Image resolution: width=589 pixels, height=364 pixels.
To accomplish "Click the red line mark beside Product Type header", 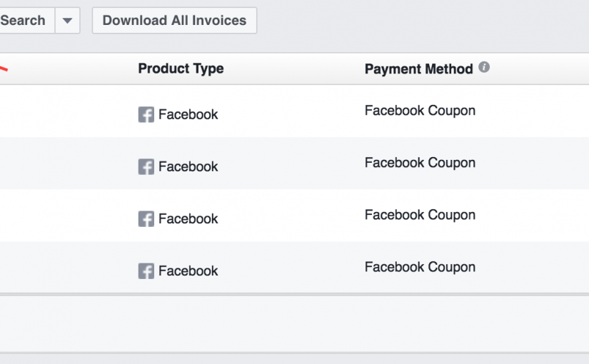I will pos(4,69).
